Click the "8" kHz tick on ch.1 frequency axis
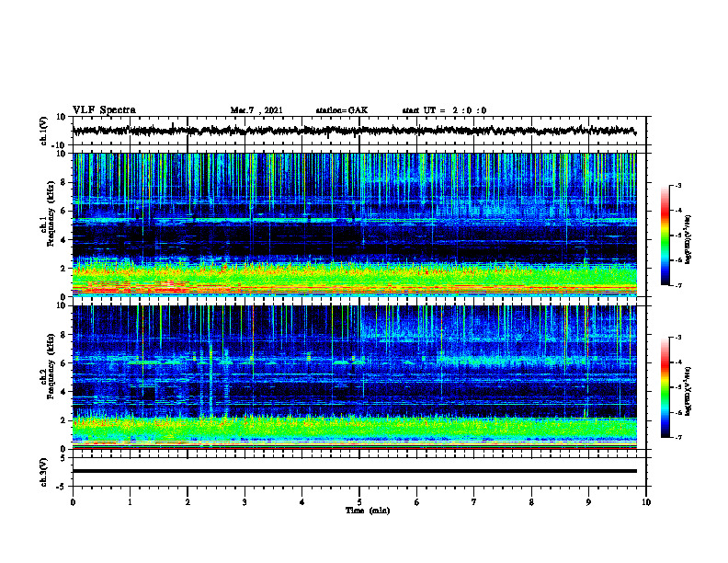This screenshot has height=563, width=728. (x=64, y=182)
